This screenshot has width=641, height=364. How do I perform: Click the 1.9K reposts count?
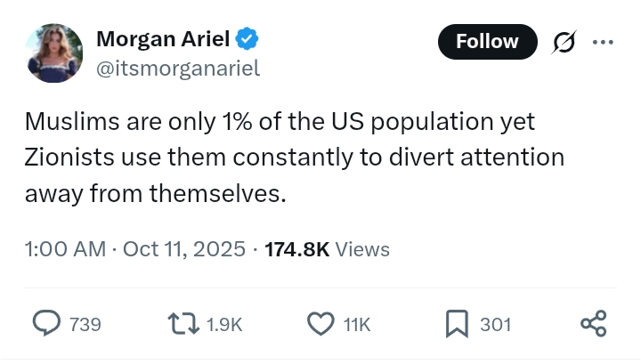[x=224, y=325]
